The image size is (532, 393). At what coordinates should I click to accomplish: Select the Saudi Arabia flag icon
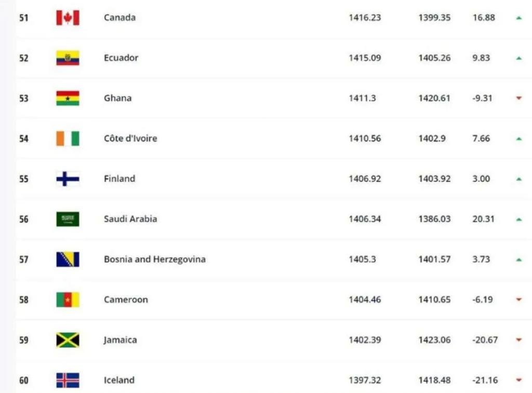point(68,219)
